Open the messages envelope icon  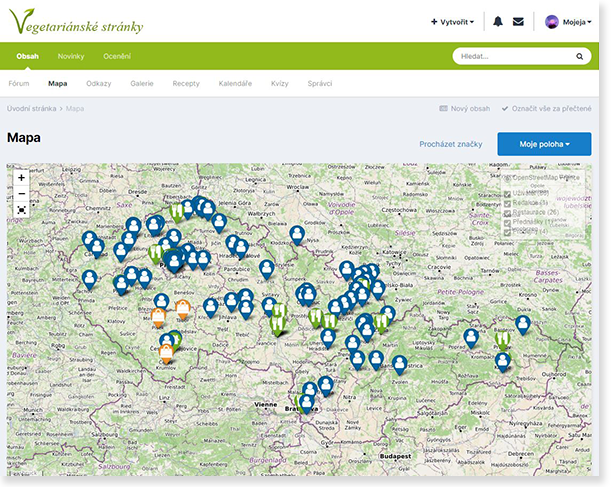[x=518, y=21]
